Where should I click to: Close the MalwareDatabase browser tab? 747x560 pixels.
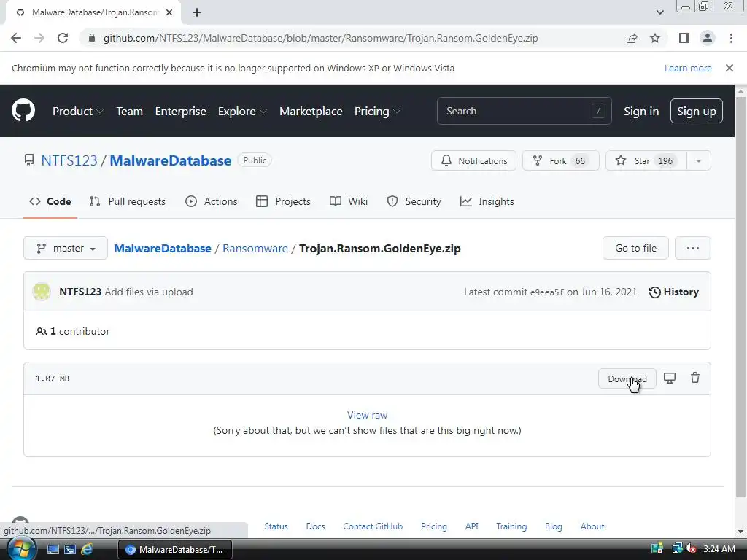tap(169, 12)
